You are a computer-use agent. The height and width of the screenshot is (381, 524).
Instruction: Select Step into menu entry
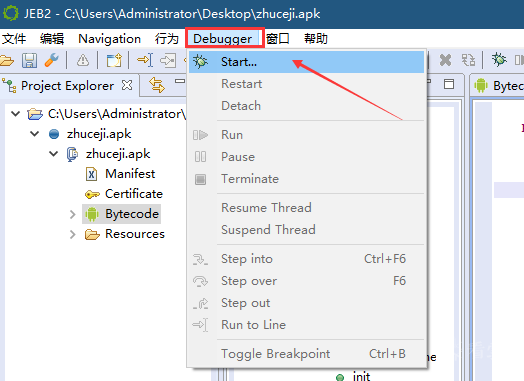tap(306, 259)
